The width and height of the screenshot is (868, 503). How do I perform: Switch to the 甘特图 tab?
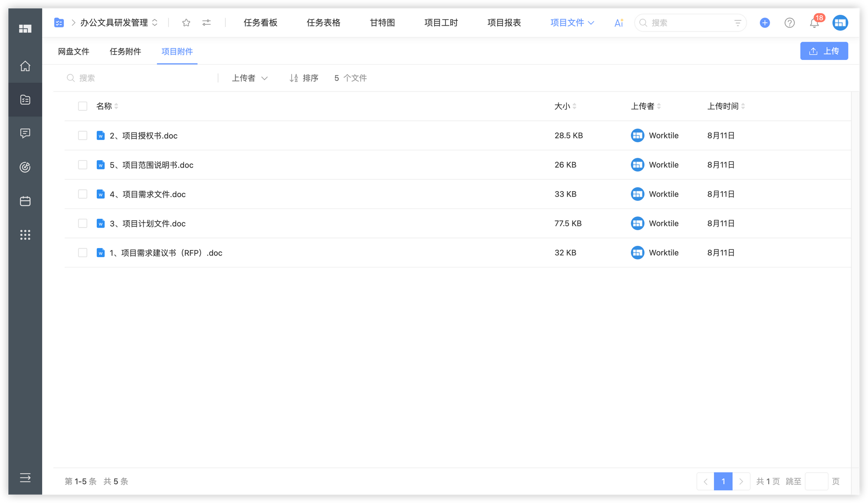coord(382,22)
